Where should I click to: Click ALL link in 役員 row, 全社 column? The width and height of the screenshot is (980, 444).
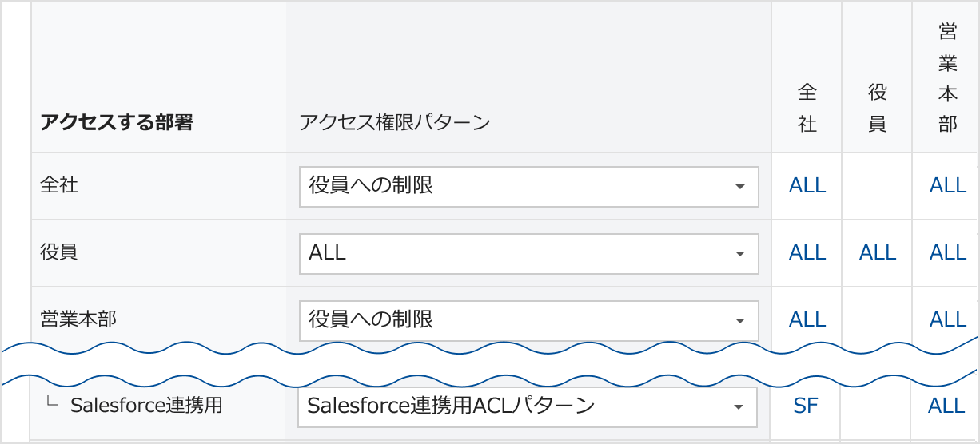807,253
